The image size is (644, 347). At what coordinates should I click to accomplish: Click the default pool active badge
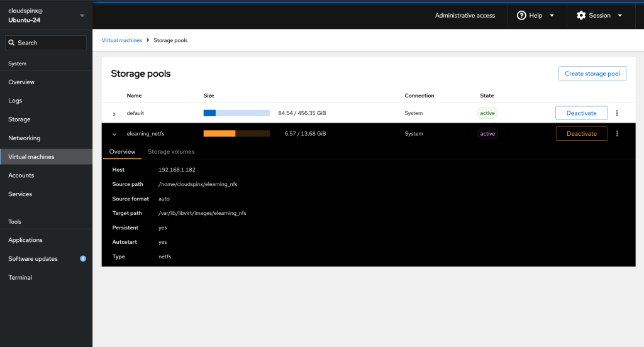[487, 113]
